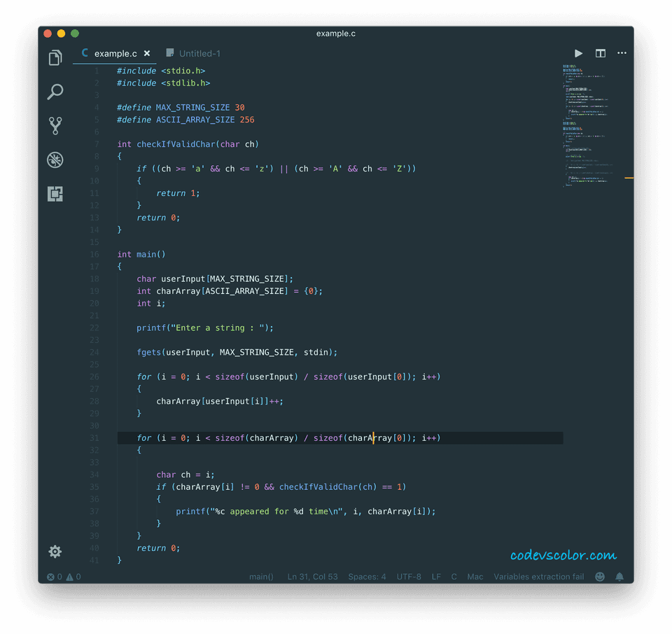The image size is (672, 634).
Task: Open the Search panel icon
Action: tap(55, 92)
